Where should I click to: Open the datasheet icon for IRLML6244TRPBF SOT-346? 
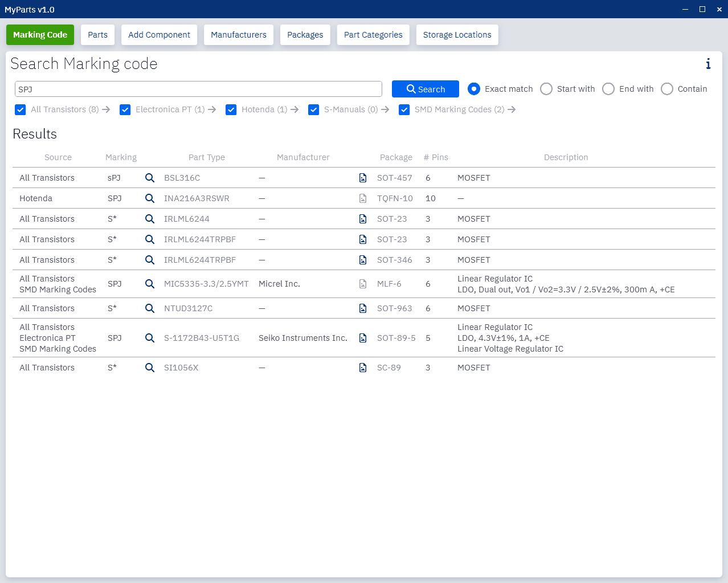(x=363, y=260)
